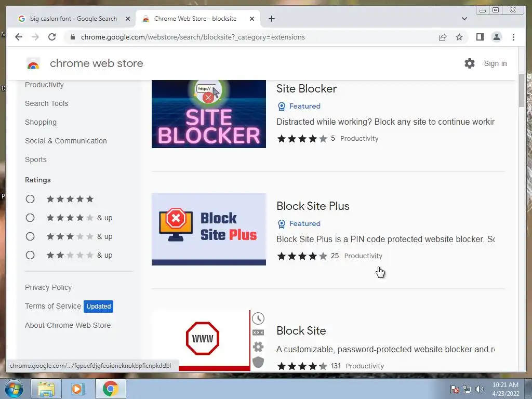The height and width of the screenshot is (399, 532).
Task: Click the Featured badge for Site Blocker
Action: 299,106
